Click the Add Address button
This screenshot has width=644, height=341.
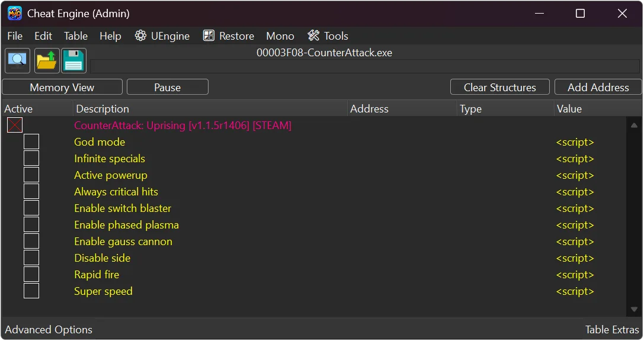[x=598, y=87]
